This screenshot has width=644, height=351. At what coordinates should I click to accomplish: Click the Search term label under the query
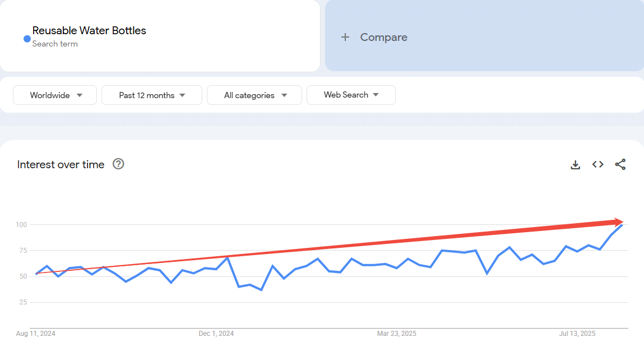54,44
